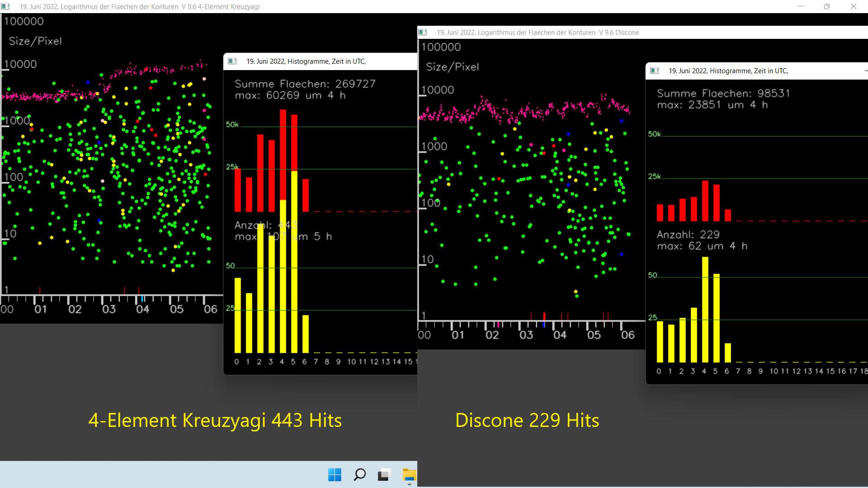This screenshot has height=488, width=868.
Task: Click left histogram title 'Histogramme, Zeit in UTC'
Action: pos(306,61)
